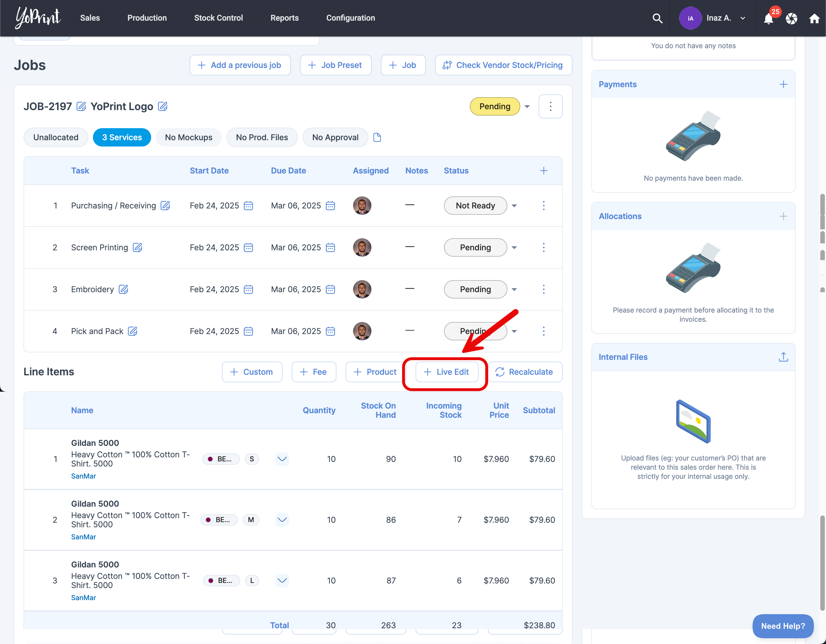
Task: Open three-dot menu for Screen Printing row
Action: click(543, 247)
